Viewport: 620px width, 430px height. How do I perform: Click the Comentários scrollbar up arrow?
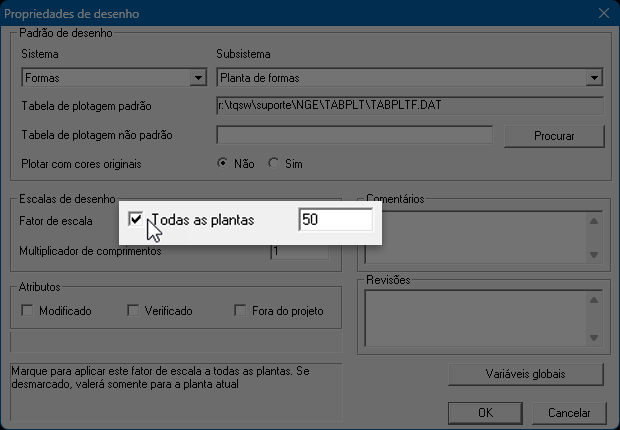tap(595, 221)
